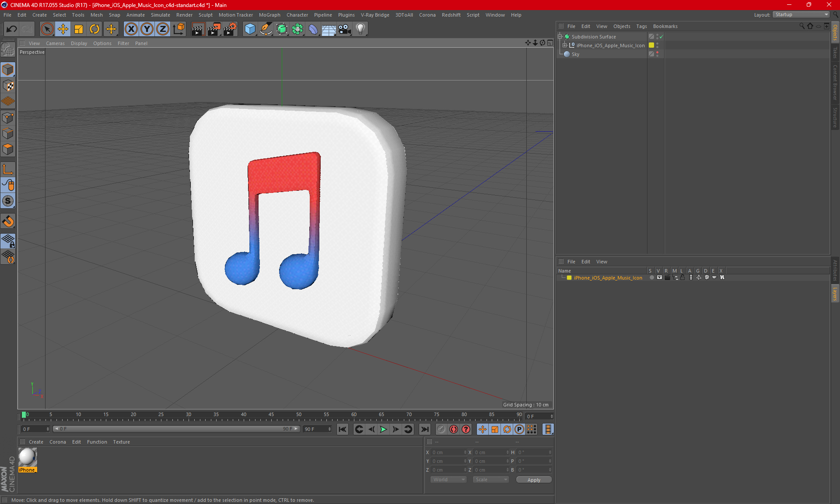Image resolution: width=840 pixels, height=504 pixels.
Task: Open the MoGraph menu
Action: click(x=269, y=15)
